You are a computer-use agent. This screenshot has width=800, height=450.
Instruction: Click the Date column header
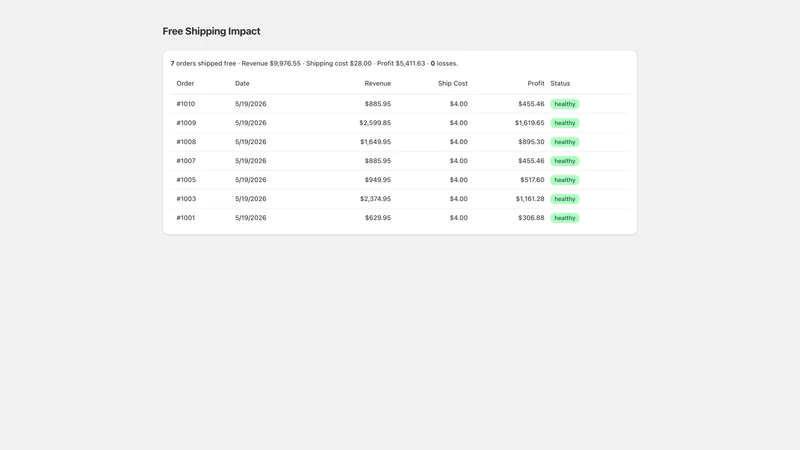coord(242,83)
